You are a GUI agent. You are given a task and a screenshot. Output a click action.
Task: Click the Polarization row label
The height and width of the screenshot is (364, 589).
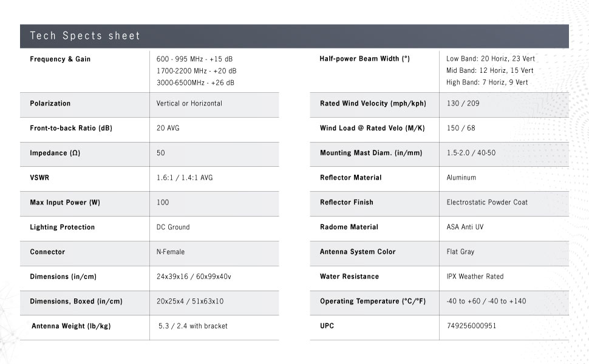[x=50, y=104]
